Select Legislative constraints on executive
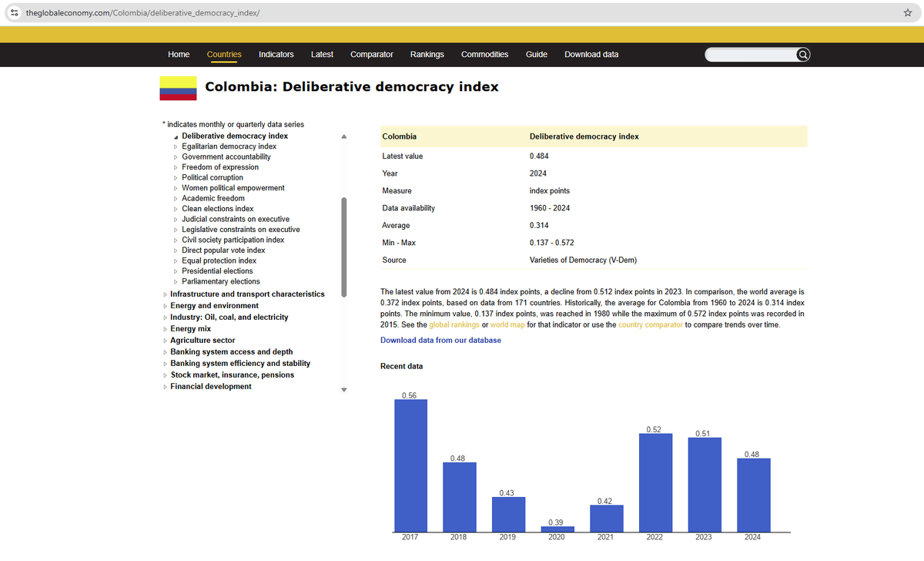 [241, 230]
